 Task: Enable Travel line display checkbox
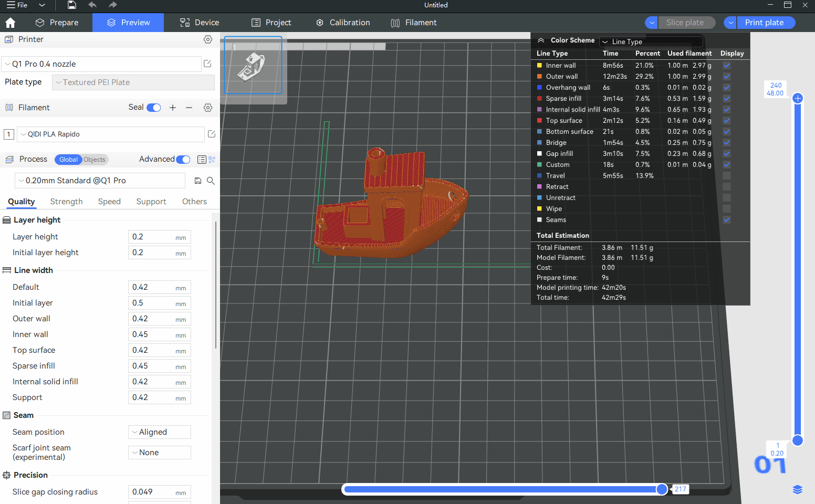(726, 176)
